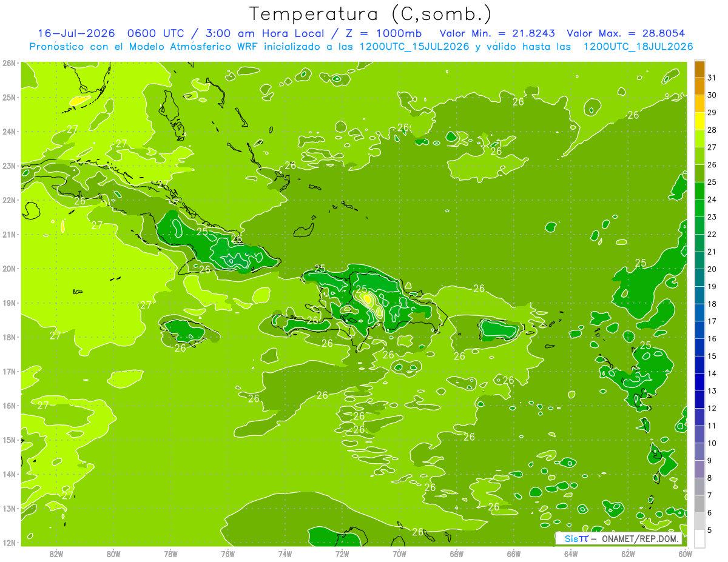728x562 pixels.
Task: Click the colorbar scale label "31"
Action: pos(712,78)
